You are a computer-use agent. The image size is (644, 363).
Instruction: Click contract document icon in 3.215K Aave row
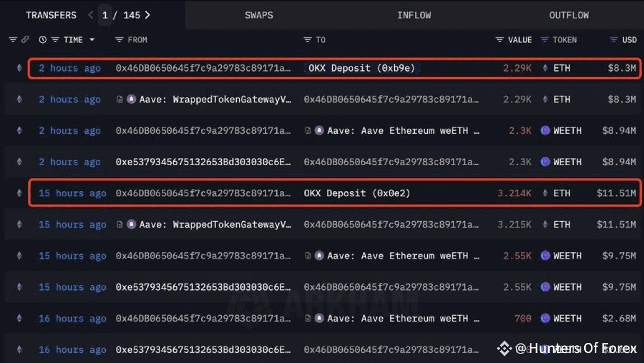[119, 225]
